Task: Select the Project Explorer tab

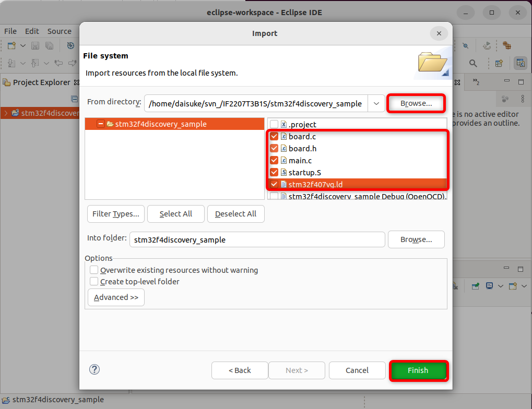Action: pos(41,82)
